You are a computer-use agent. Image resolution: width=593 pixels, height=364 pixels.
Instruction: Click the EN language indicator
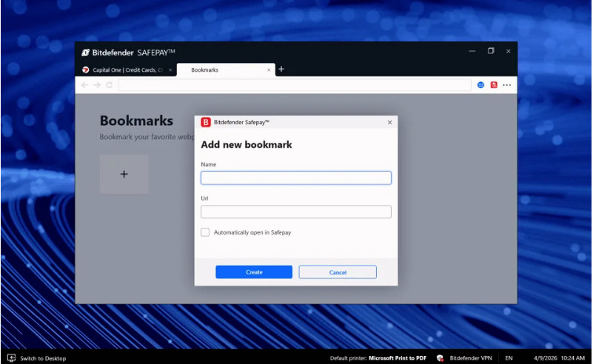[x=509, y=358]
